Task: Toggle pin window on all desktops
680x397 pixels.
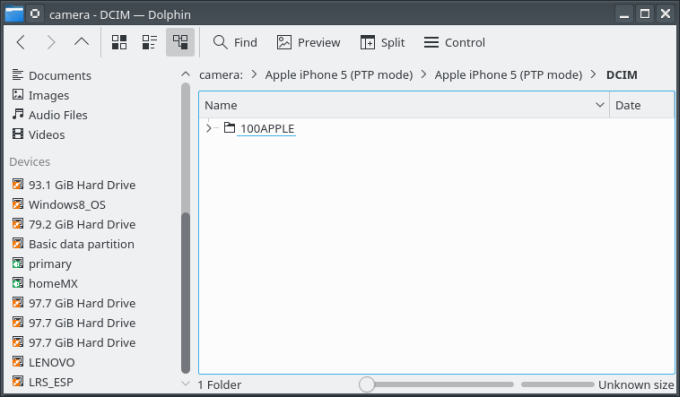Action: pos(35,14)
